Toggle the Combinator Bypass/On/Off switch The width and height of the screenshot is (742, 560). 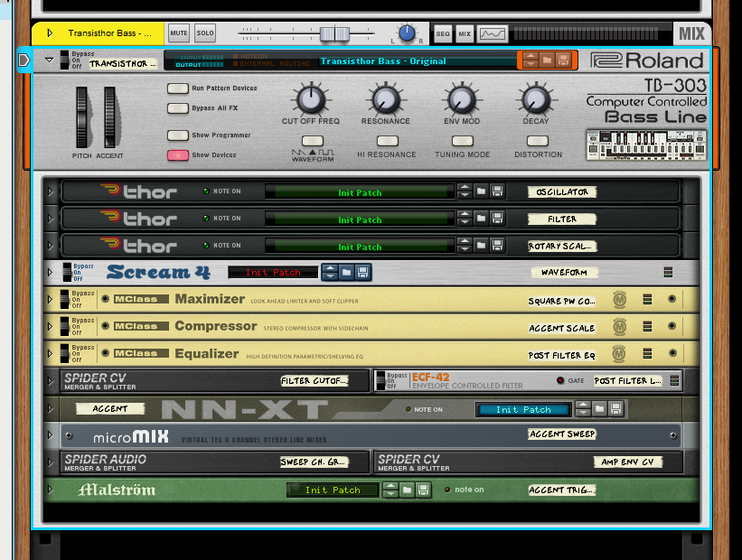tap(64, 61)
